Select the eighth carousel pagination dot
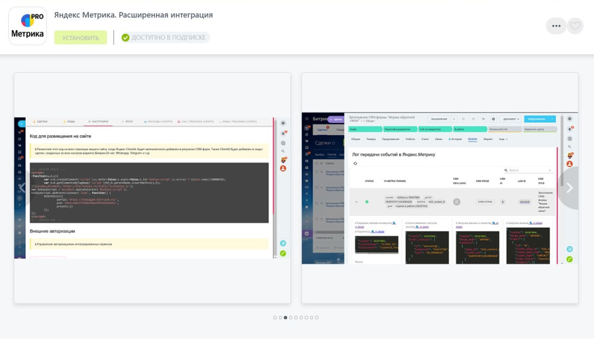The height and width of the screenshot is (364, 594). coord(311,318)
